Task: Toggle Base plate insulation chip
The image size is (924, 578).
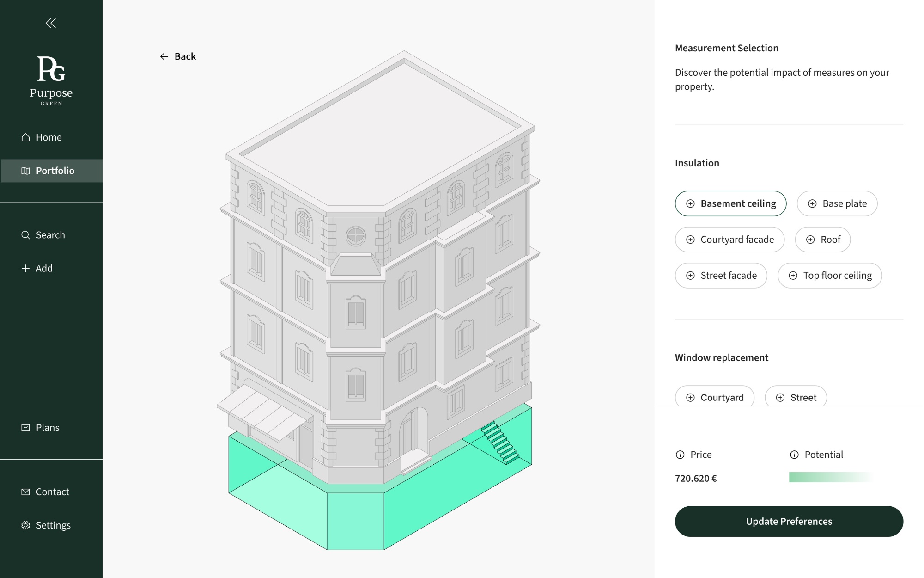Action: click(x=837, y=203)
